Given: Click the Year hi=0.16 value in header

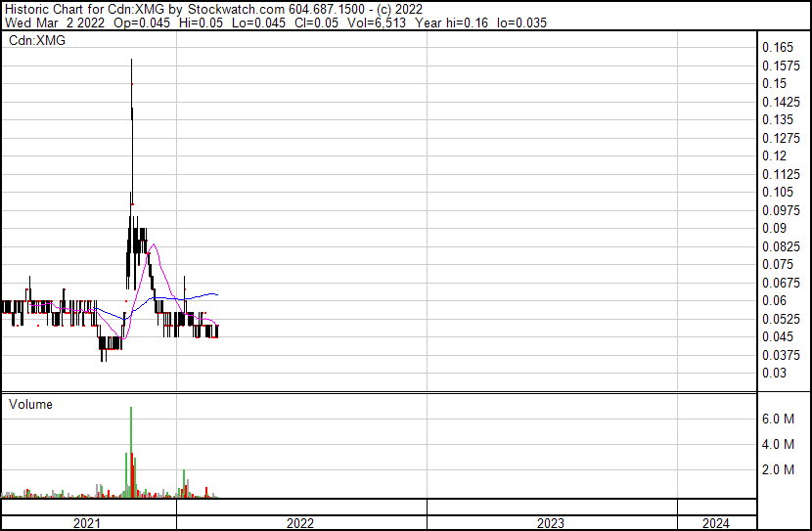Looking at the screenshot, I should click(452, 22).
